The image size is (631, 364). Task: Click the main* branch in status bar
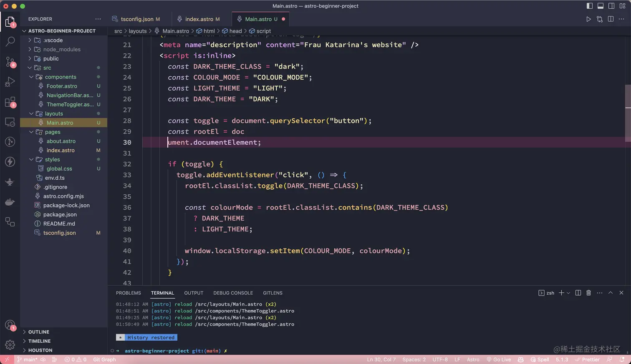[x=27, y=359]
